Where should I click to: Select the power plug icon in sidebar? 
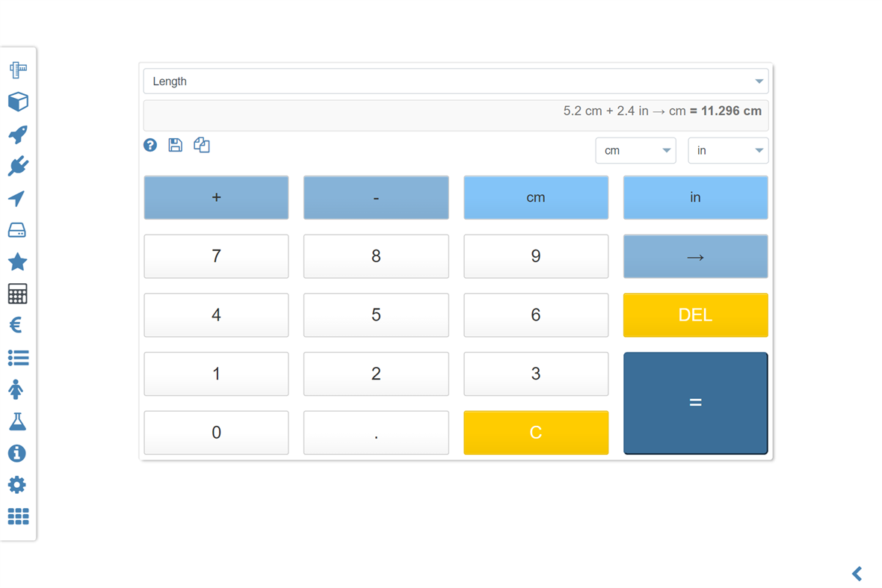coord(18,166)
